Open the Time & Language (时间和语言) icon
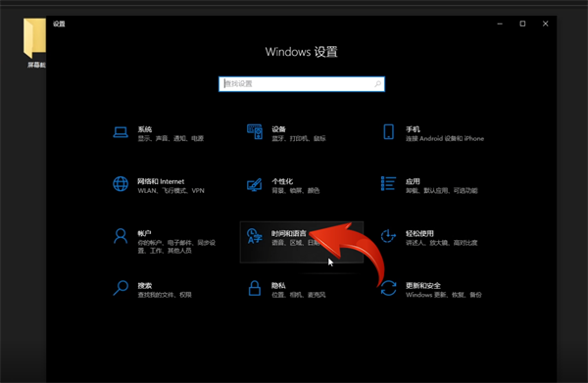Viewport: 588px width, 383px height. pyautogui.click(x=254, y=236)
